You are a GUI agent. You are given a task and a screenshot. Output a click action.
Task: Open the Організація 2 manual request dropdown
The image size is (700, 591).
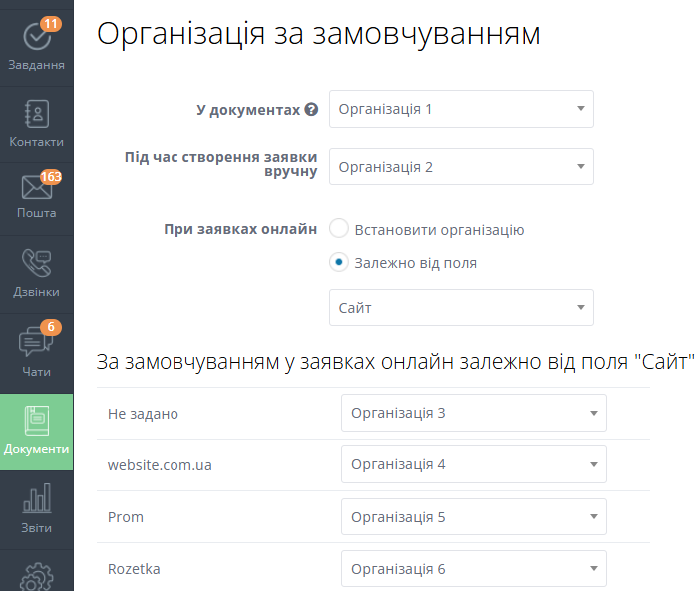click(x=461, y=167)
